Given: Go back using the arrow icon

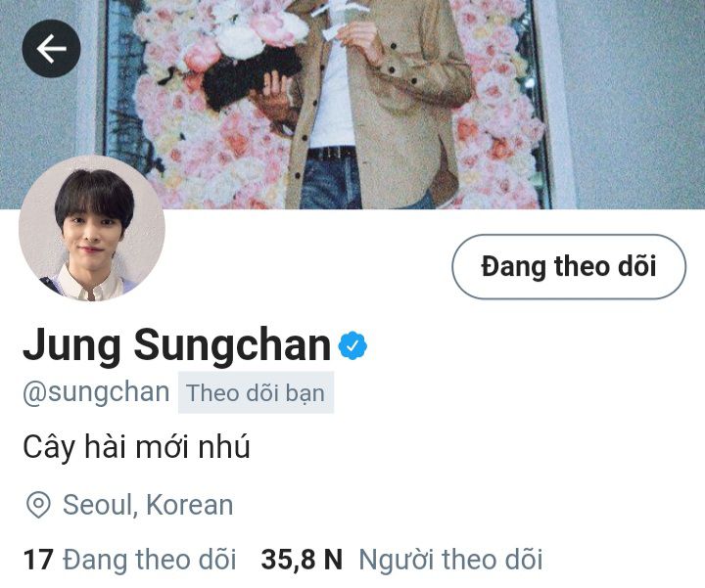Looking at the screenshot, I should (x=51, y=49).
